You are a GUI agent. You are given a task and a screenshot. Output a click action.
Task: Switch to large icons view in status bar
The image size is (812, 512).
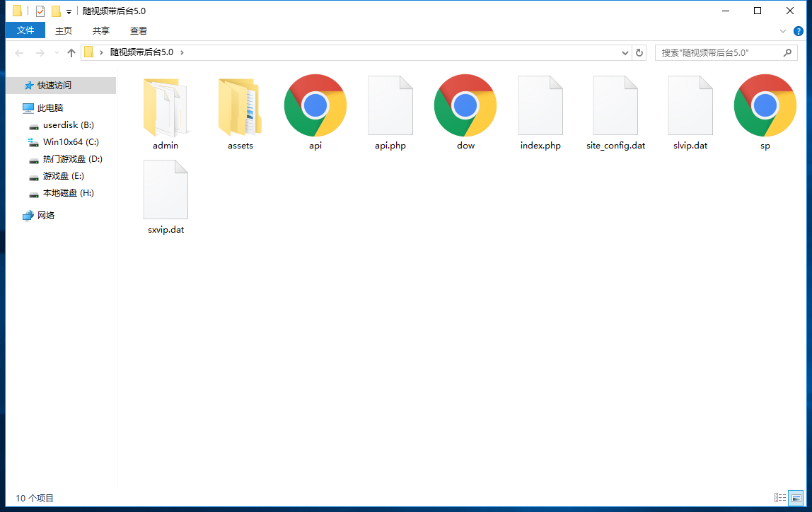click(796, 498)
